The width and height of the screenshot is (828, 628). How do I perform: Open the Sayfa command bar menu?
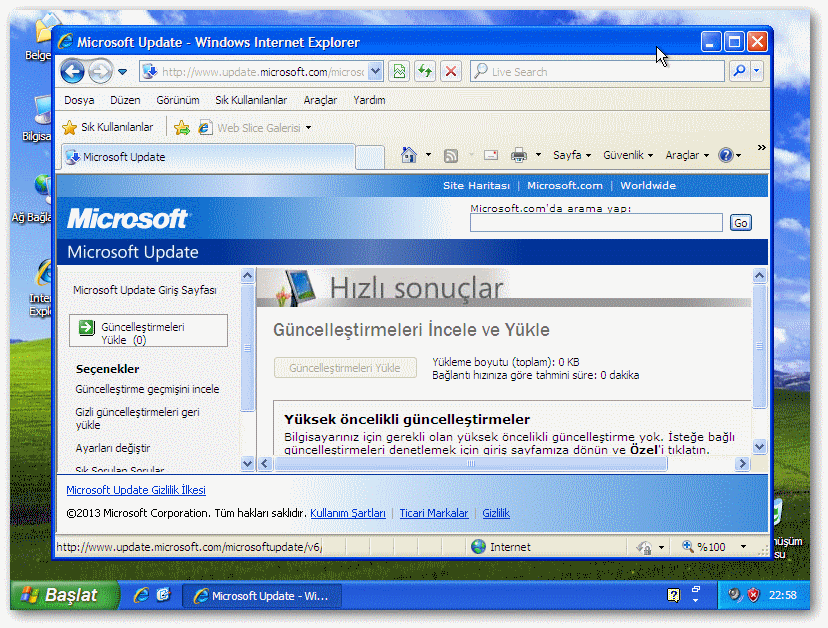(572, 155)
